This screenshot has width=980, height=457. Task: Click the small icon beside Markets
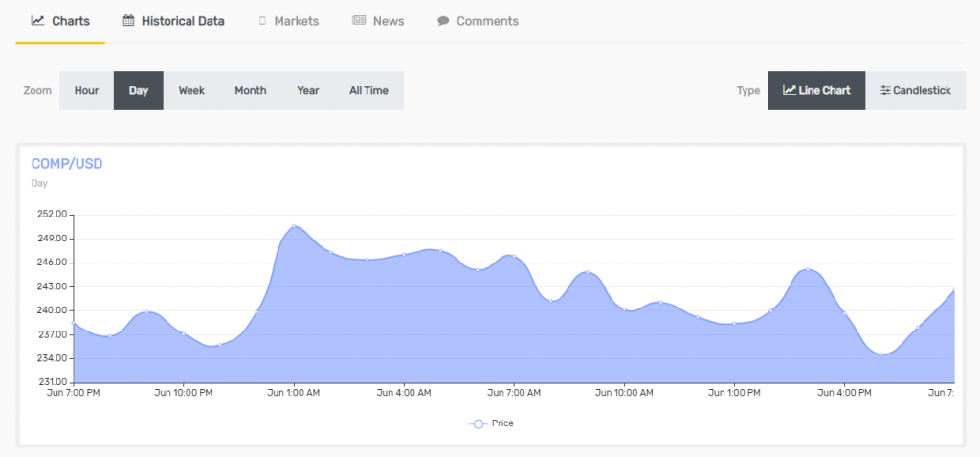(x=262, y=21)
